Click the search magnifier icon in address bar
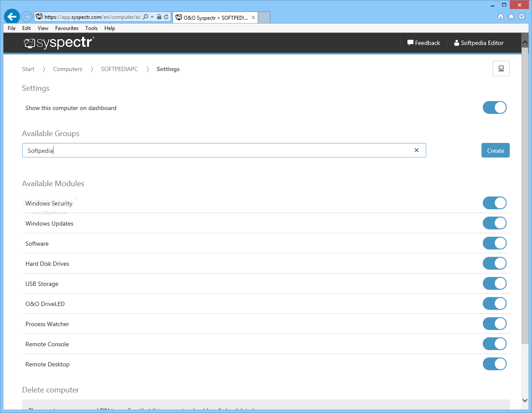Screen dimensions: 532x413 (146, 17)
